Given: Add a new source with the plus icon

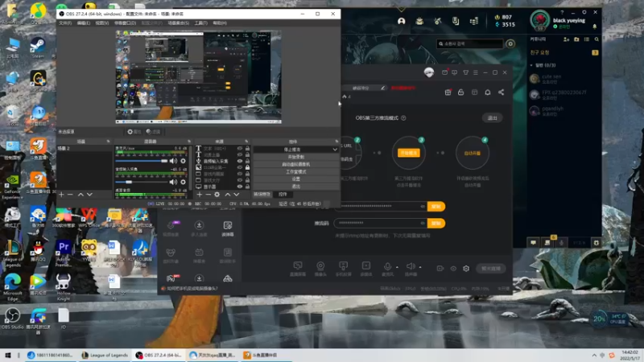Looking at the screenshot, I should (200, 195).
